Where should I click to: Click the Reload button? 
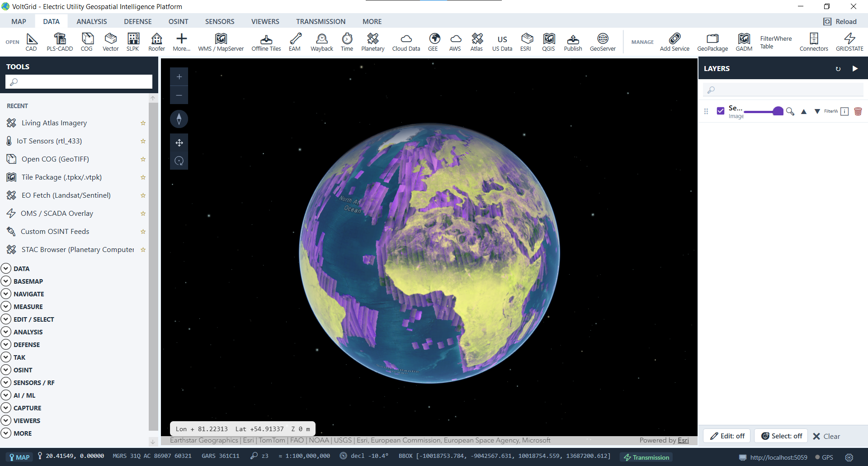pyautogui.click(x=840, y=21)
